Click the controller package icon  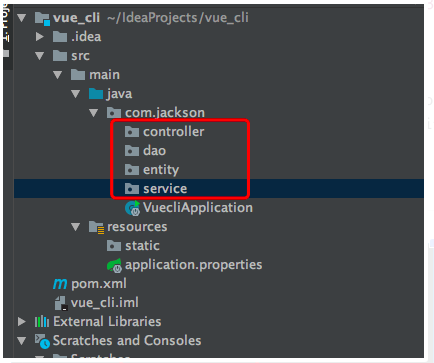(132, 132)
